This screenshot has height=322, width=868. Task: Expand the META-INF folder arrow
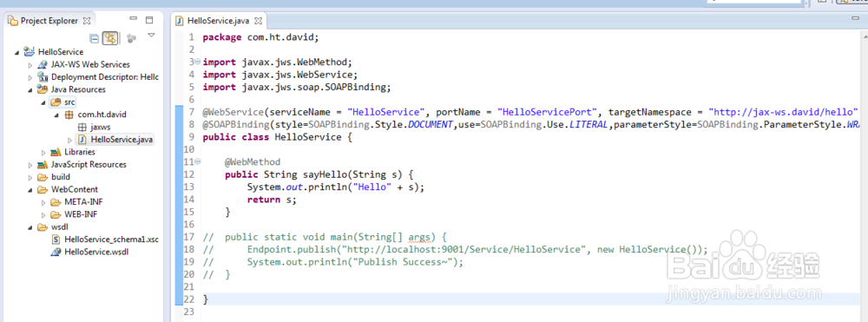tap(43, 202)
